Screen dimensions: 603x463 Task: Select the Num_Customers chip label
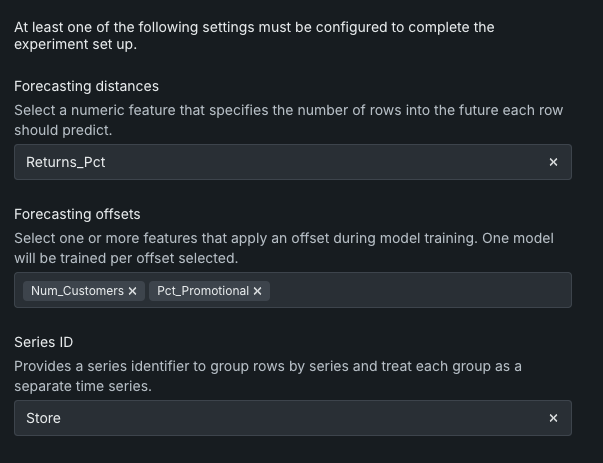(77, 291)
